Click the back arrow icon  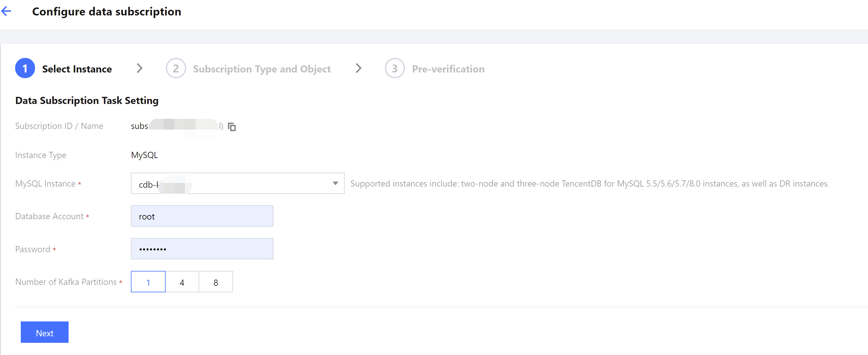coord(7,12)
